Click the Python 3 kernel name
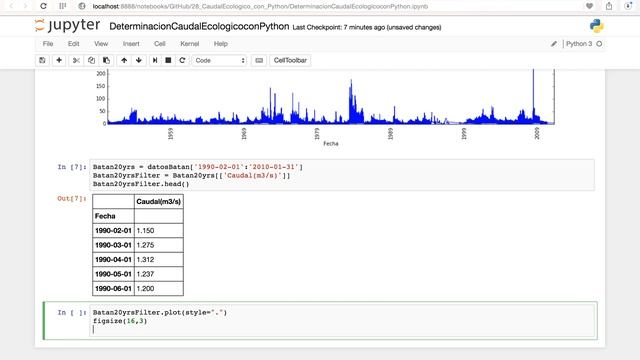 (x=579, y=44)
